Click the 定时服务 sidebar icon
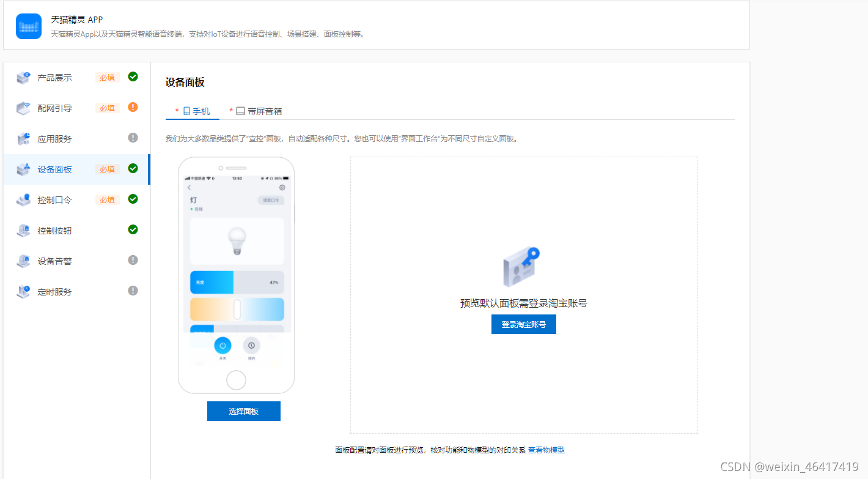Screen dimensions: 868x479 pyautogui.click(x=23, y=292)
